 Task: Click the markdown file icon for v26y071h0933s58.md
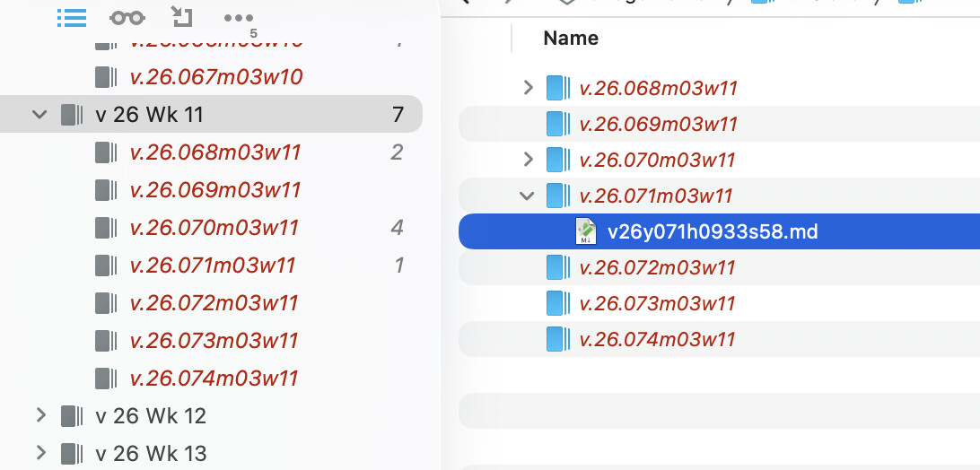click(x=586, y=232)
